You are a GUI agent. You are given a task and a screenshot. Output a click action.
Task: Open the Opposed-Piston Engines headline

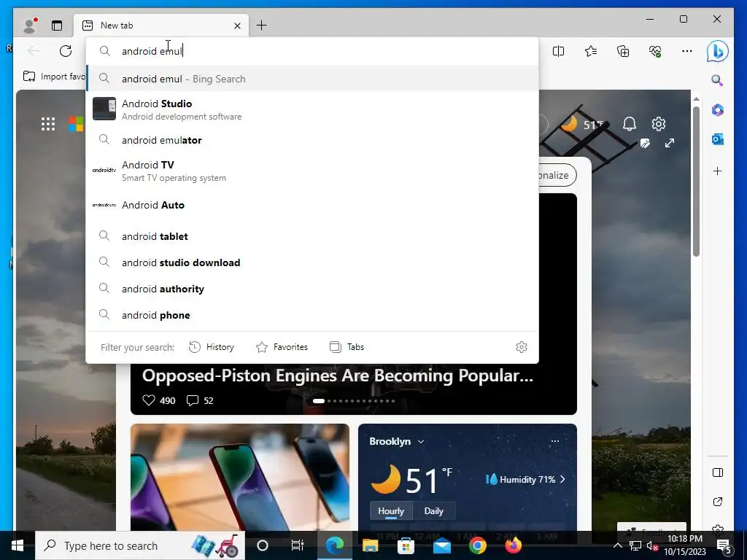pos(337,376)
